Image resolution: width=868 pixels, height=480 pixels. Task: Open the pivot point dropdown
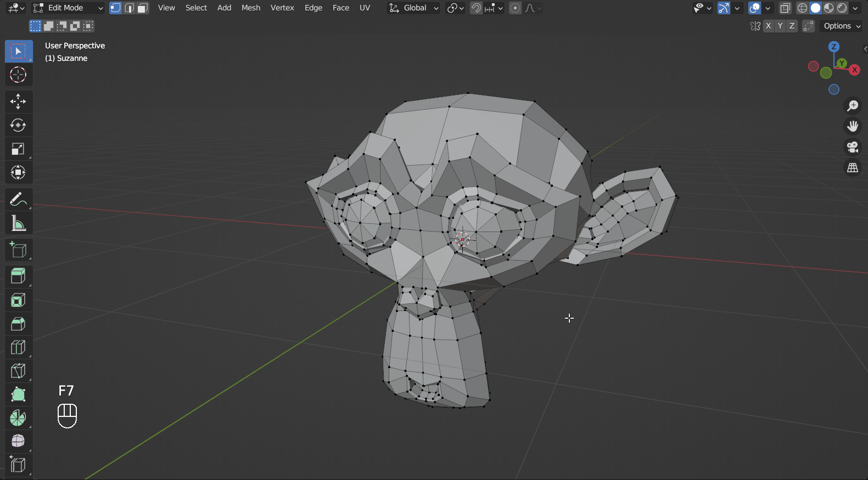[456, 8]
